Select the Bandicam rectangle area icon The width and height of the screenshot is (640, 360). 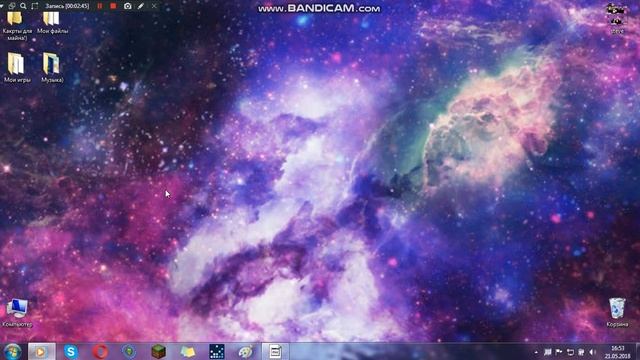tap(35, 6)
